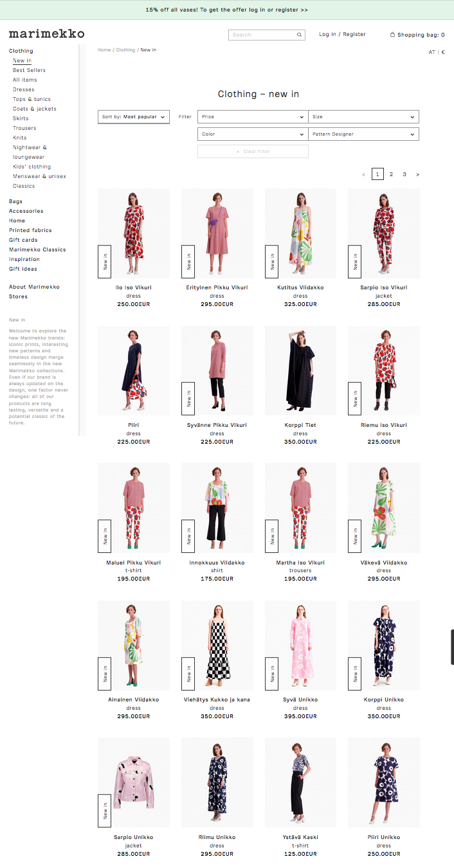454x868 pixels.
Task: Open the shopping bag icon
Action: pyautogui.click(x=392, y=35)
